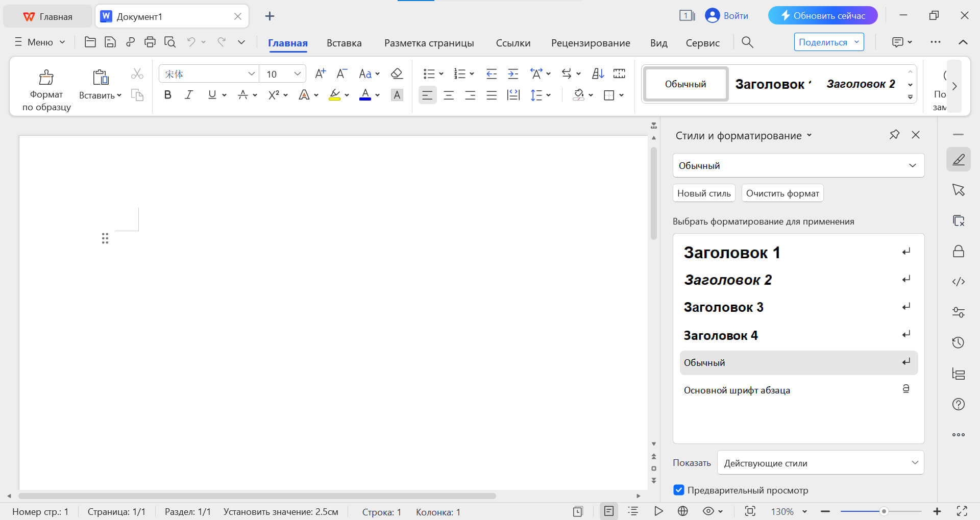This screenshot has height=520, width=980.
Task: Switch to full screen reading mode
Action: pos(962,512)
